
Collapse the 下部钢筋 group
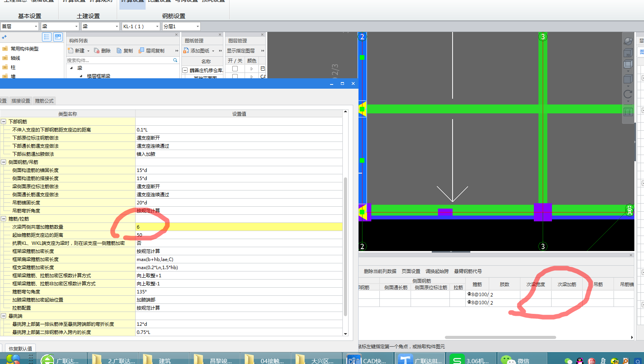(x=3, y=121)
